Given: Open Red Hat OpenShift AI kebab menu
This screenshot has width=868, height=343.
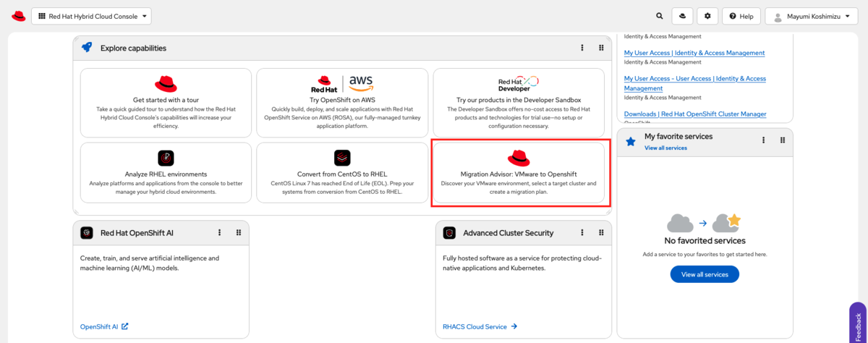Looking at the screenshot, I should pyautogui.click(x=220, y=233).
